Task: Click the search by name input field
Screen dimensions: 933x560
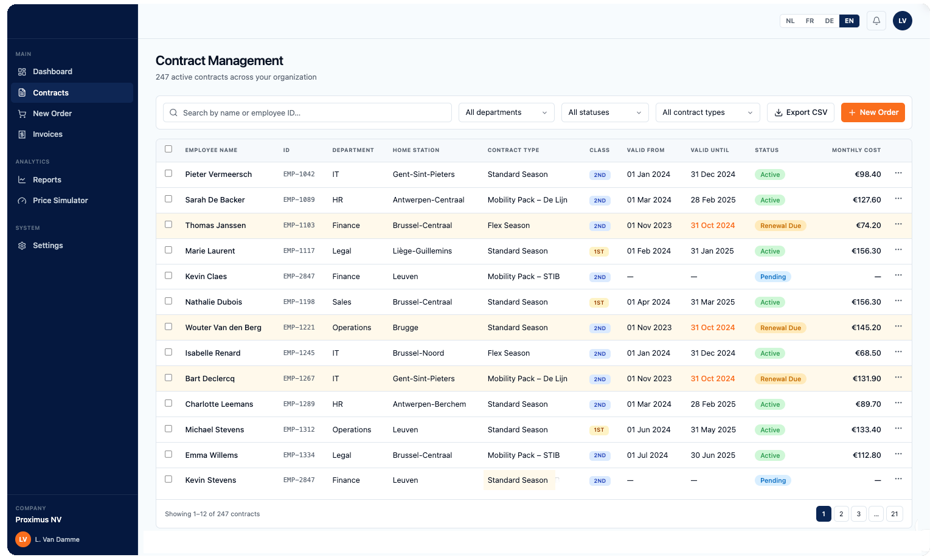Action: 307,112
